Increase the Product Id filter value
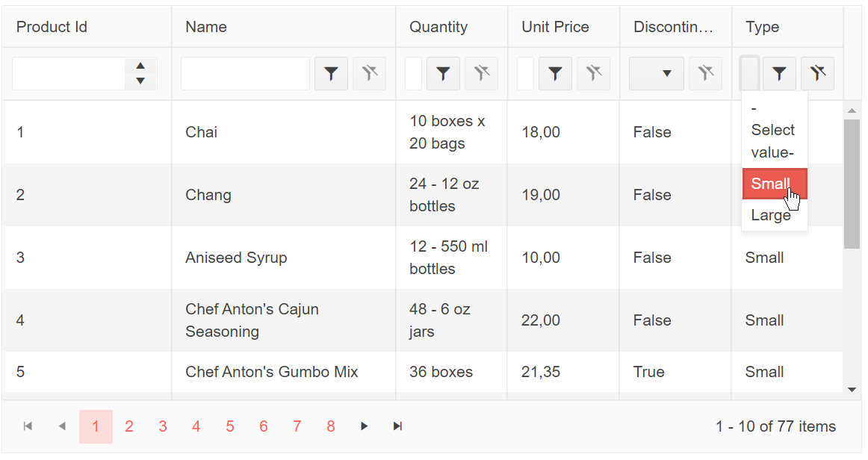This screenshot has width=868, height=460. pos(140,66)
